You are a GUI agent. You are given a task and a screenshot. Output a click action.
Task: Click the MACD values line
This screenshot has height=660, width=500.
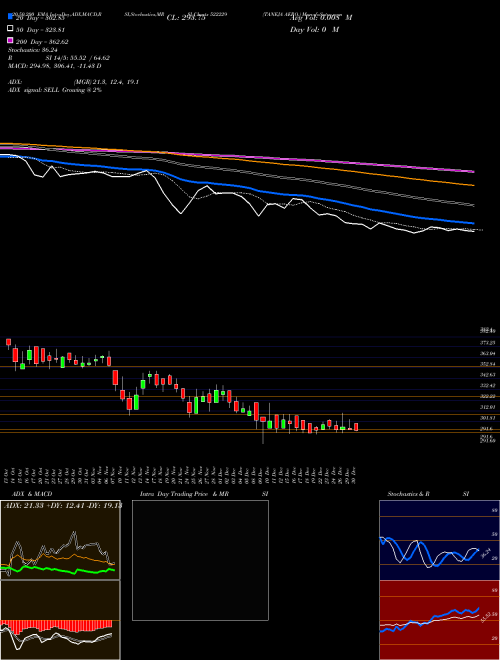pos(54,66)
